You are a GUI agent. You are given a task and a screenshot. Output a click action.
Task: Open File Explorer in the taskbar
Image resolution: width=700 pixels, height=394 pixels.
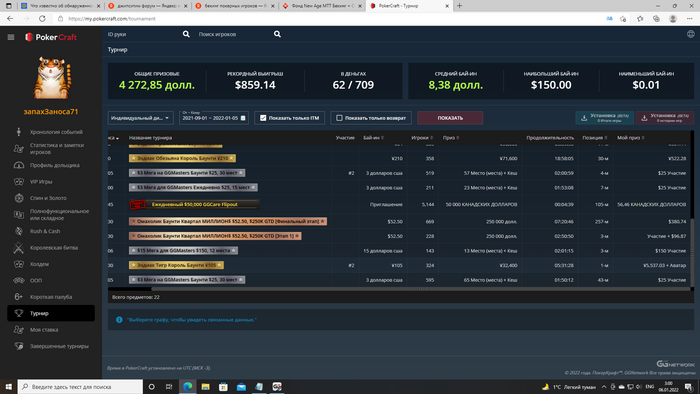(205, 386)
